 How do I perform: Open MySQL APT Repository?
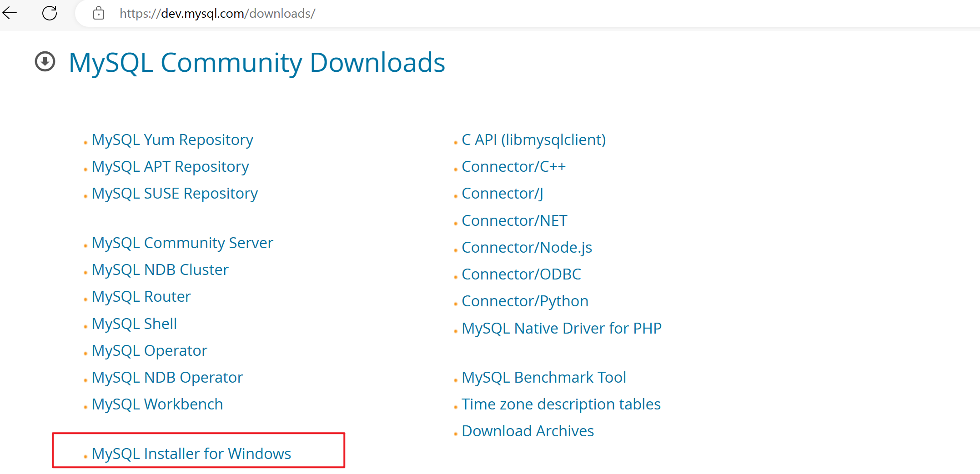(170, 167)
